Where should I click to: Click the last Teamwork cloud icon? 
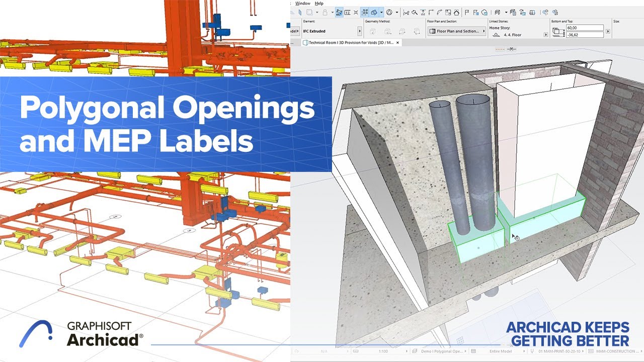tap(555, 12)
